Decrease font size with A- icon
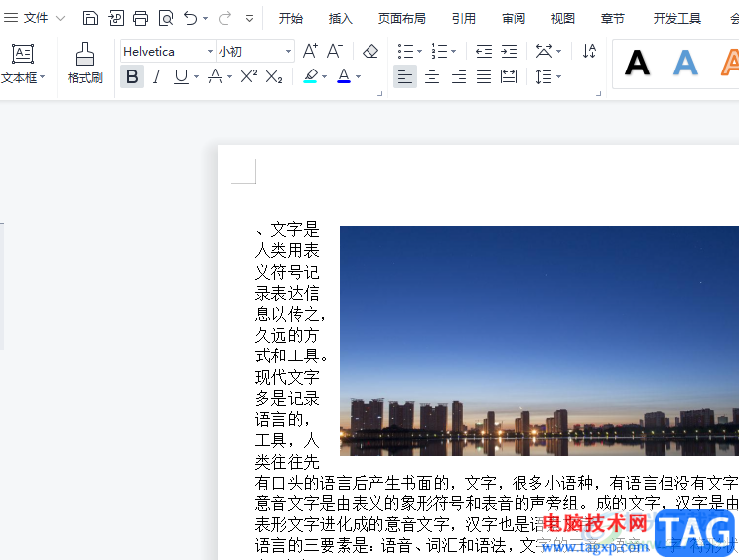 click(335, 51)
